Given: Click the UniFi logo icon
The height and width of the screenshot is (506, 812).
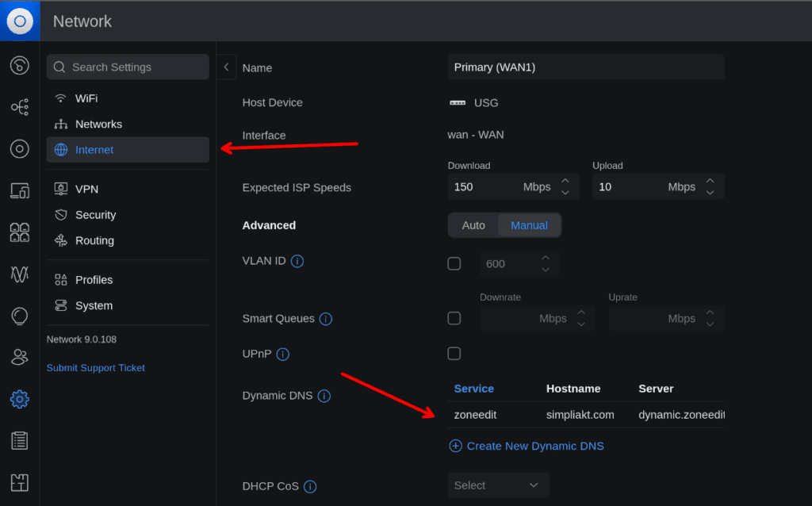Looking at the screenshot, I should [x=20, y=21].
